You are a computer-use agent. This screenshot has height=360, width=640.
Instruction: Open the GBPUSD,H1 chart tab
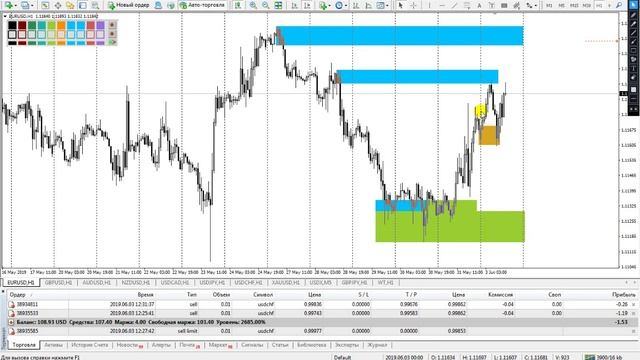[58, 282]
